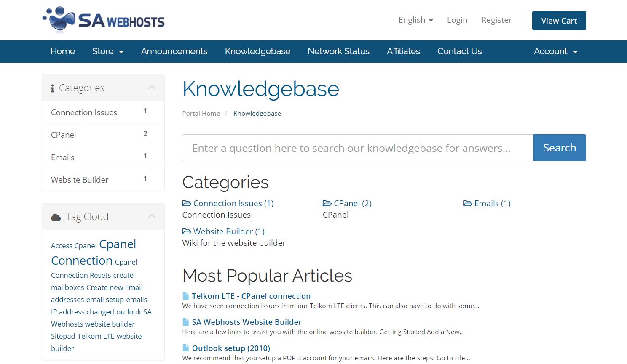Collapse the Tag Cloud panel chevron
627x364 pixels.
coord(152,216)
